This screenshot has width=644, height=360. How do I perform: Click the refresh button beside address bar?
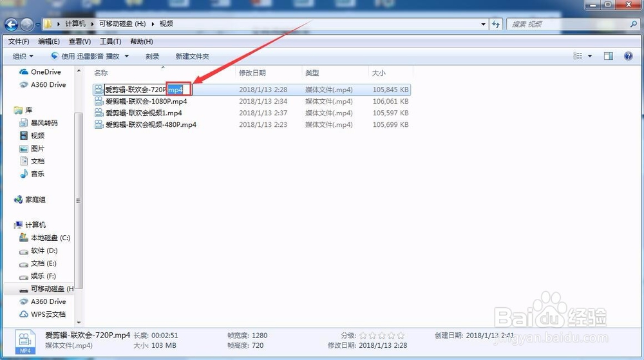[x=496, y=24]
